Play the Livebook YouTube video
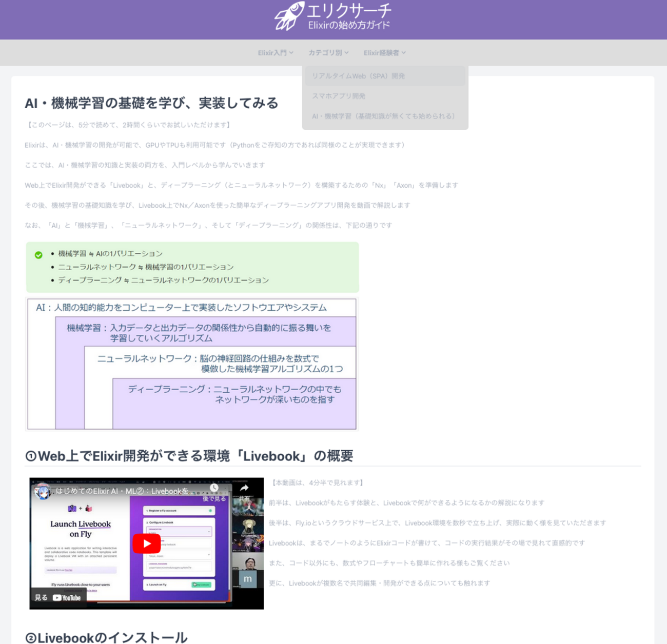This screenshot has height=644, width=667. [x=147, y=544]
